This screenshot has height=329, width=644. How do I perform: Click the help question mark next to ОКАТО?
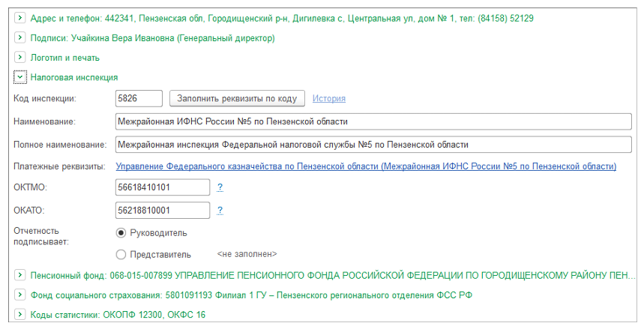coord(220,210)
